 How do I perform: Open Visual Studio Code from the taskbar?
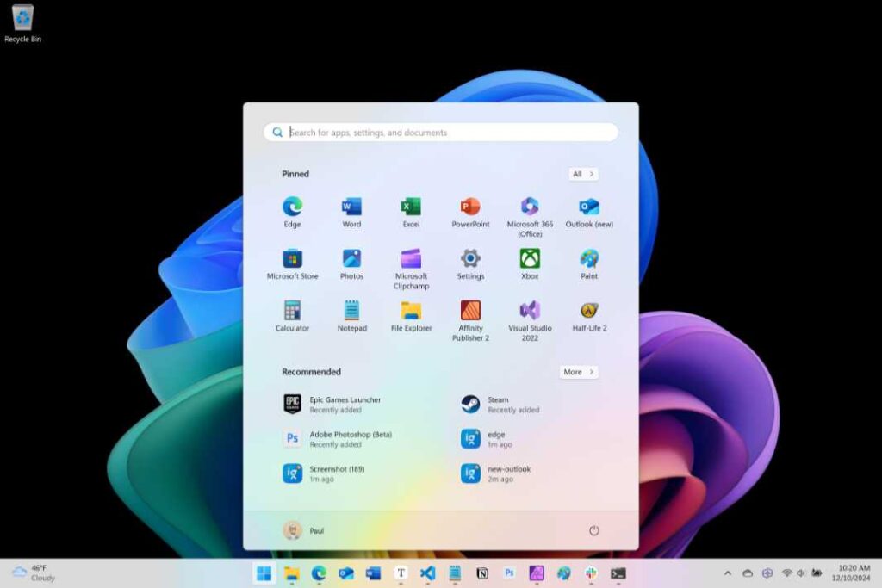coord(426,573)
